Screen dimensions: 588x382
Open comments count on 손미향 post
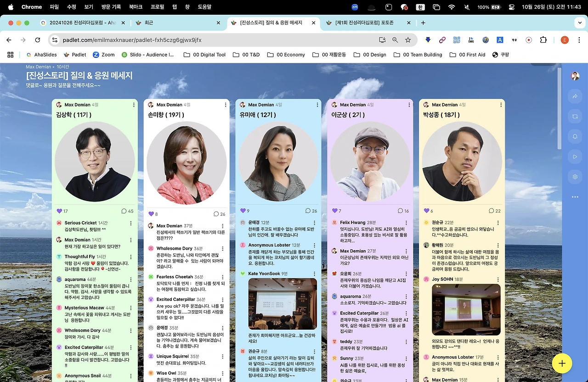click(219, 214)
